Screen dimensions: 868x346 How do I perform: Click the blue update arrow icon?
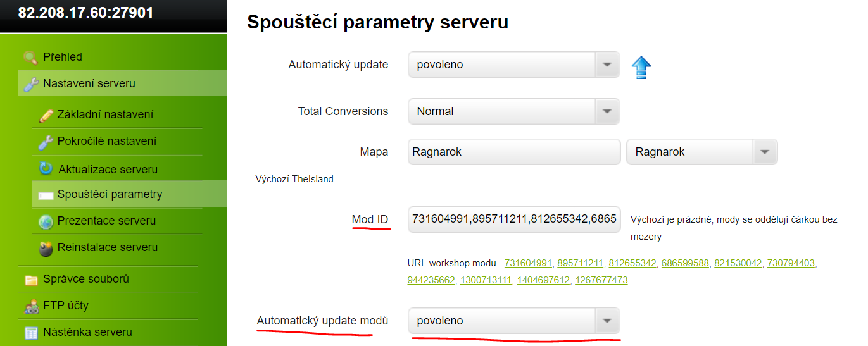tap(641, 67)
